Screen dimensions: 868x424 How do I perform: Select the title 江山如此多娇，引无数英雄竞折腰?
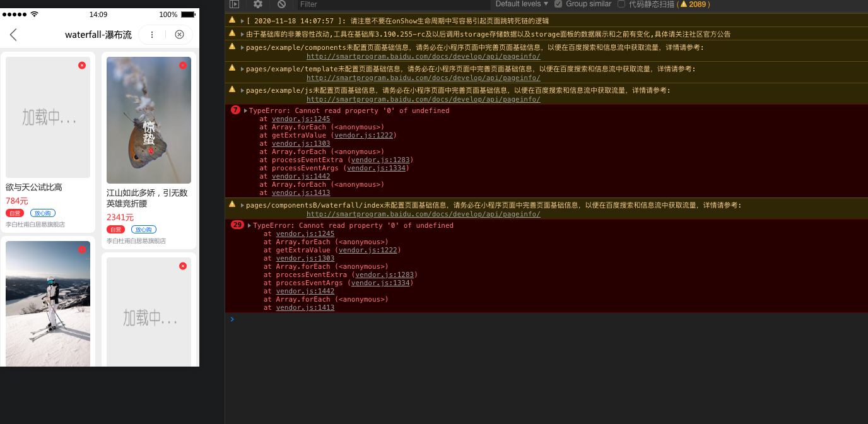[147, 198]
